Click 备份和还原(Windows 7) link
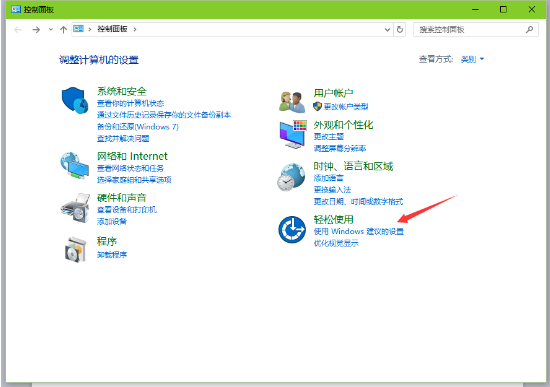The width and height of the screenshot is (550, 387). point(138,127)
